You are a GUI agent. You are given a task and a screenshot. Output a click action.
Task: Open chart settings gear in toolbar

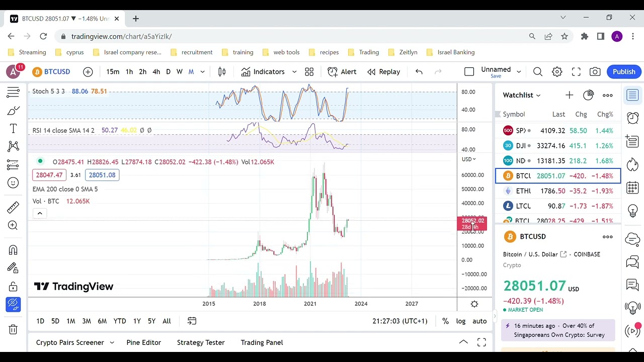(x=557, y=72)
